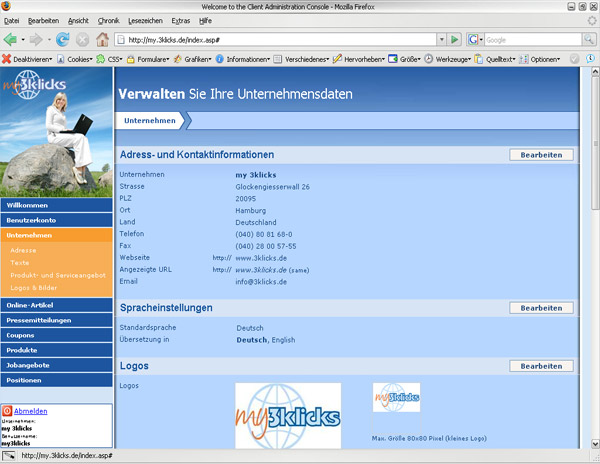Click the browser Back arrow
The height and width of the screenshot is (464, 600).
[11, 40]
